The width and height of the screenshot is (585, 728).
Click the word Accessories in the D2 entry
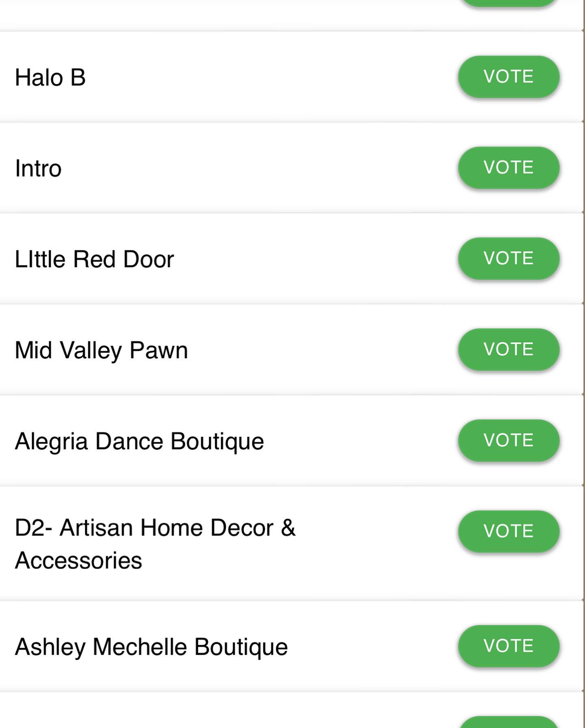point(78,561)
